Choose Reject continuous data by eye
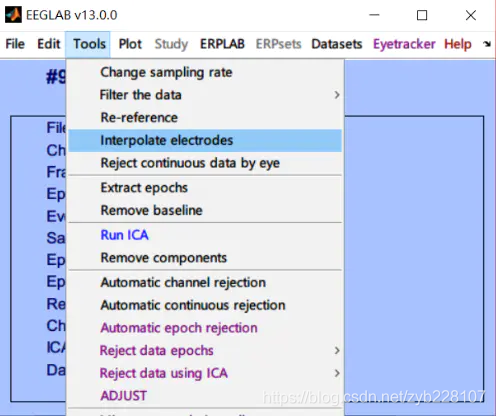The image size is (496, 416). [205, 163]
